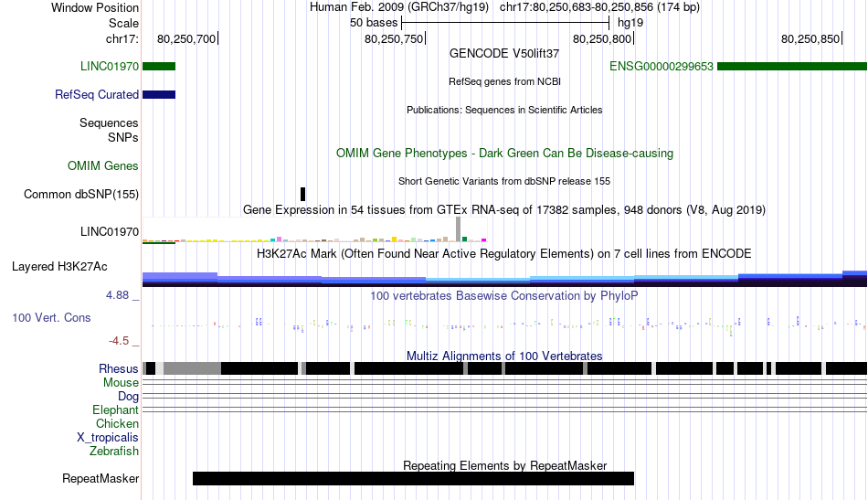The image size is (868, 500).
Task: Open the OMIM Genes track label
Action: (102, 165)
